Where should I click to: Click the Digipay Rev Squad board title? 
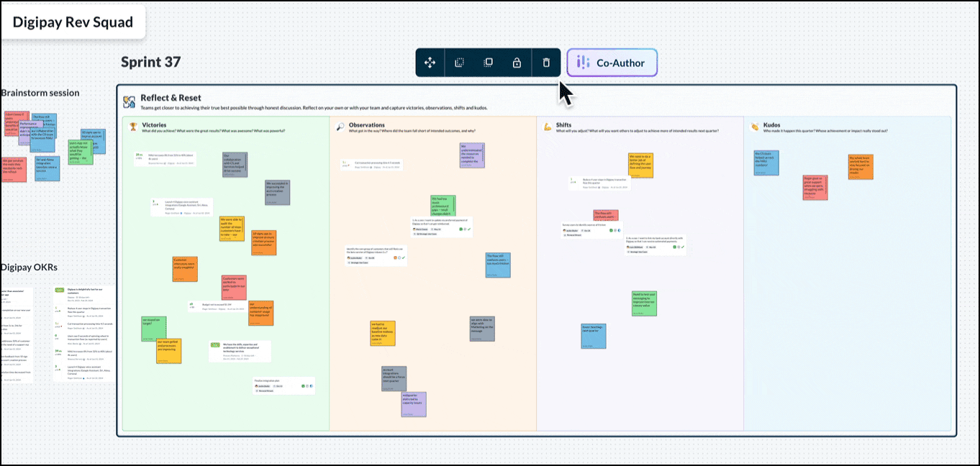coord(73,22)
